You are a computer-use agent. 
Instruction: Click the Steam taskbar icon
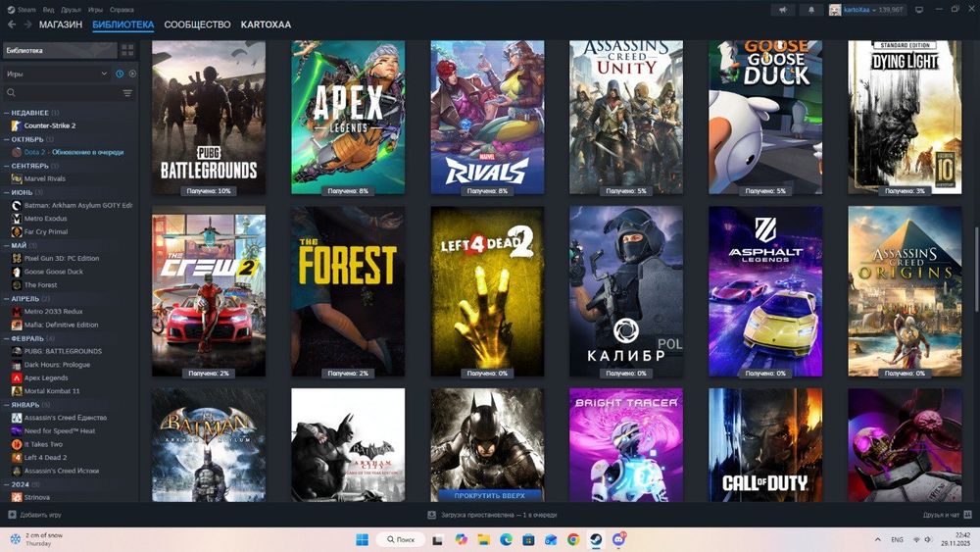click(596, 539)
